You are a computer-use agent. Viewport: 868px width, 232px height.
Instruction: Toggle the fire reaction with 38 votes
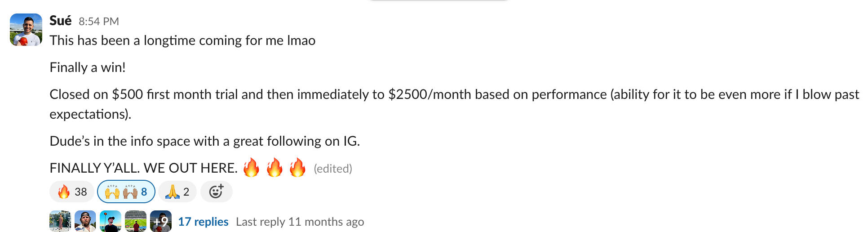tap(72, 192)
